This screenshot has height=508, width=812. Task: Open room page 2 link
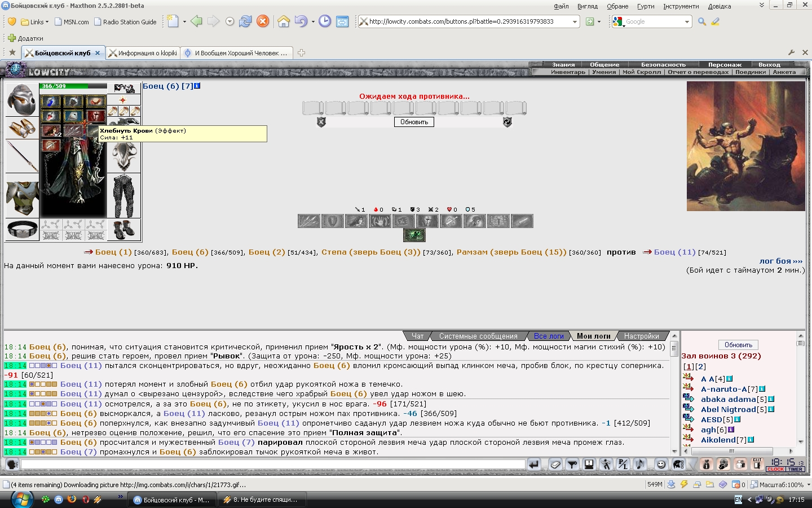700,366
